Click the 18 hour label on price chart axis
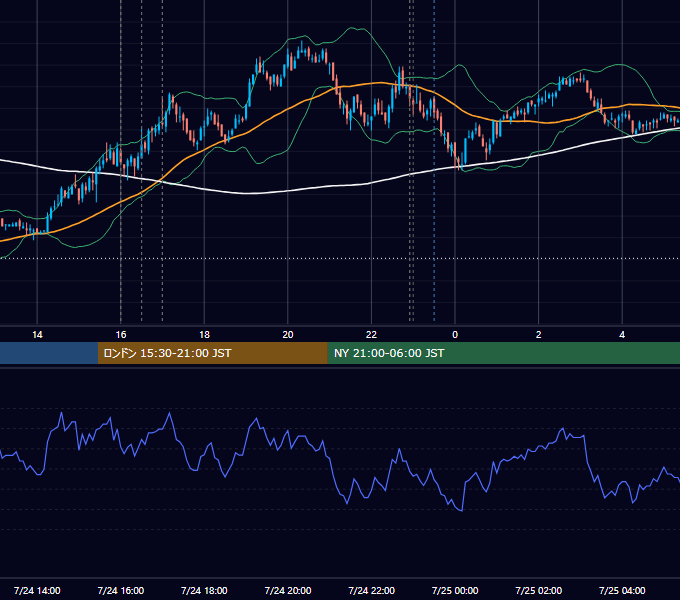 pyautogui.click(x=204, y=335)
